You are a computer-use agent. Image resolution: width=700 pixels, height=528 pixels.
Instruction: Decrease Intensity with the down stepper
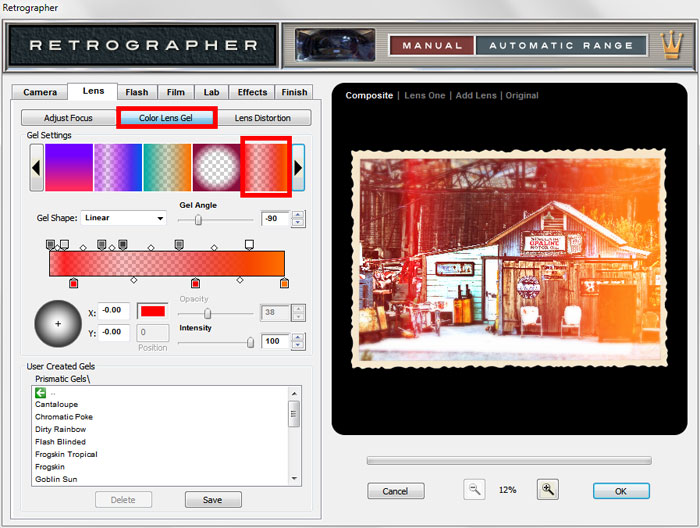coord(298,345)
